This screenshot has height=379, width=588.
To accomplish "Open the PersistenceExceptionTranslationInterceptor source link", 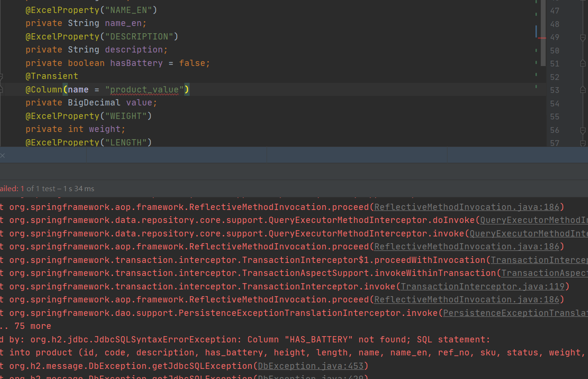I will coord(515,313).
